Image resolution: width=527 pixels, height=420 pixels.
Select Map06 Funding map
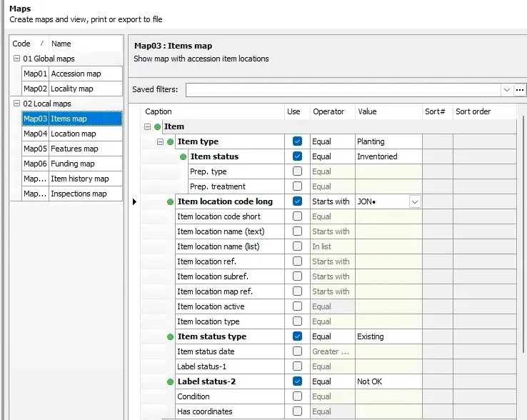(x=72, y=164)
